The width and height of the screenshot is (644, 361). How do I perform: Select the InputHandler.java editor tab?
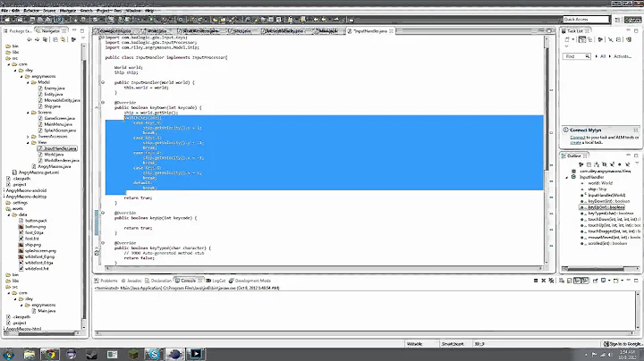(369, 30)
